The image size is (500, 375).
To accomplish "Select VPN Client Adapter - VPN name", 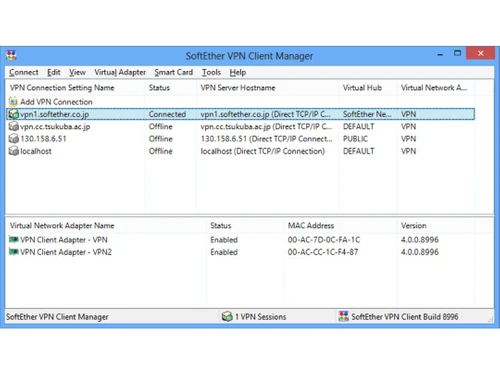I will [64, 240].
